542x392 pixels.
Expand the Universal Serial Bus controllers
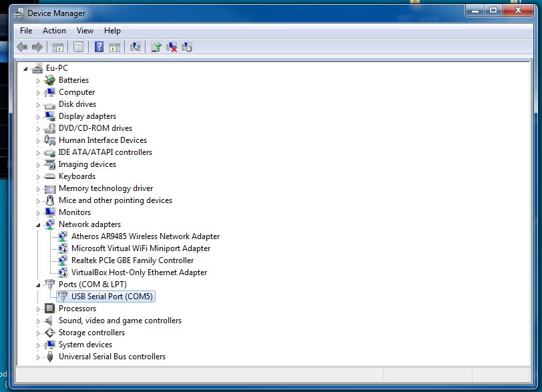point(38,357)
